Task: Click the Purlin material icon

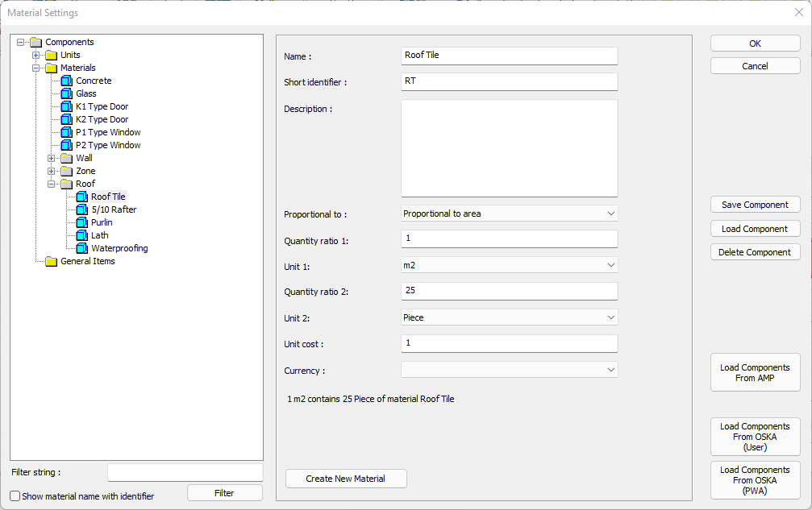Action: (x=81, y=222)
